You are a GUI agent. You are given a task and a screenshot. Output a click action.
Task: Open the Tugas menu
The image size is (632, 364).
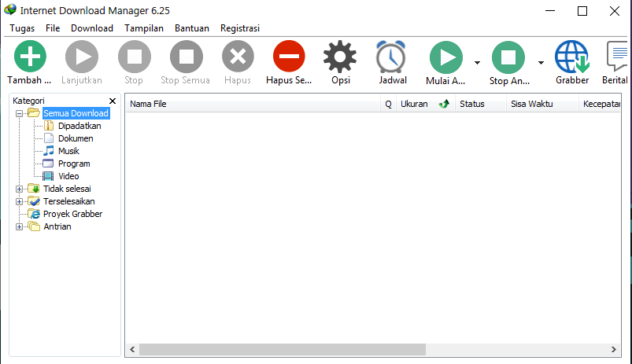tap(22, 28)
